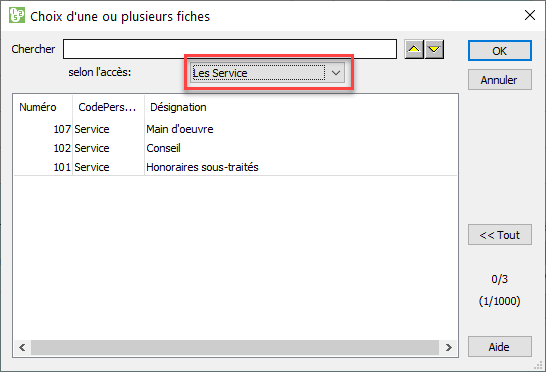Select row 101 Honoraires sous-traités
Screen dimensions: 546x372
click(235, 167)
